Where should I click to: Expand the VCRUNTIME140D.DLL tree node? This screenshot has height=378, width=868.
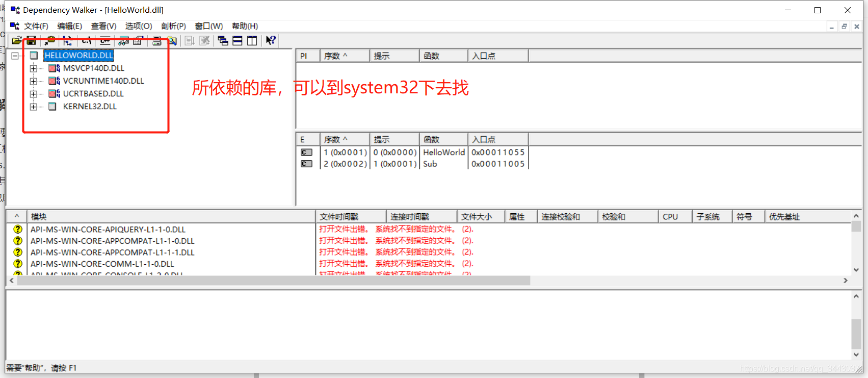click(34, 81)
